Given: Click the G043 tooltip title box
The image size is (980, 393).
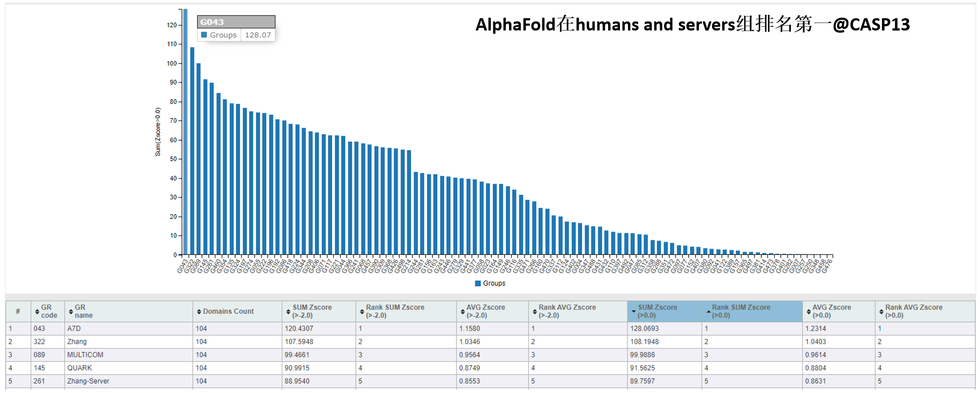Looking at the screenshot, I should 236,22.
